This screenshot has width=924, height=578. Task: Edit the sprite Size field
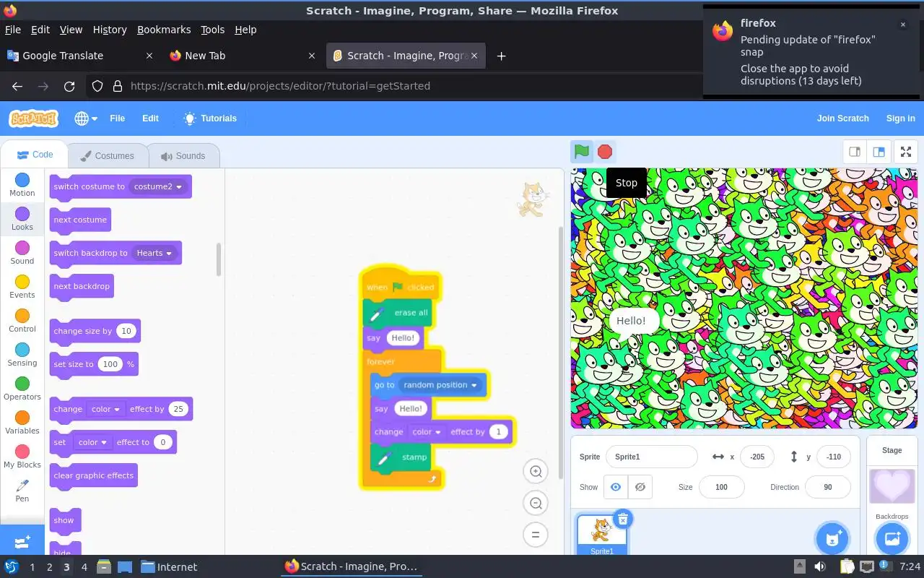[721, 487]
